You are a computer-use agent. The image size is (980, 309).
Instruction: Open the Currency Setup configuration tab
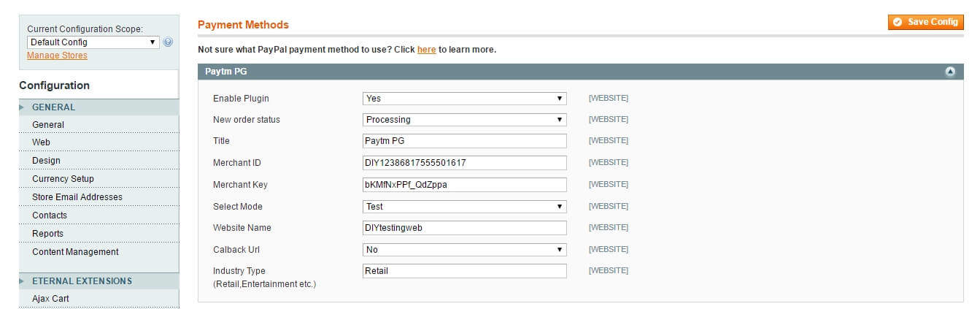tap(63, 179)
